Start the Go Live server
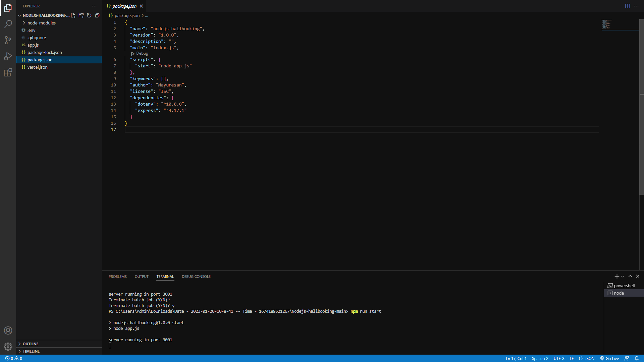The width and height of the screenshot is (644, 362). click(x=609, y=358)
